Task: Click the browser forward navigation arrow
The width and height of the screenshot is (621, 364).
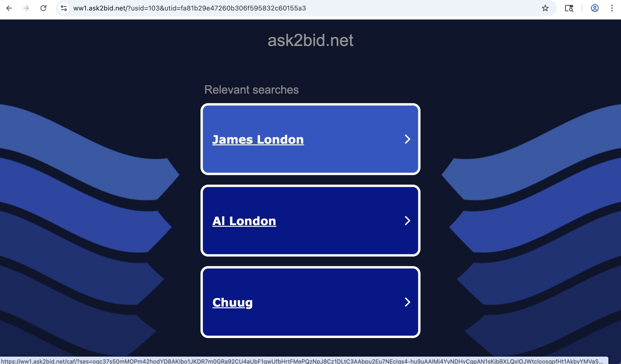Action: [x=26, y=8]
